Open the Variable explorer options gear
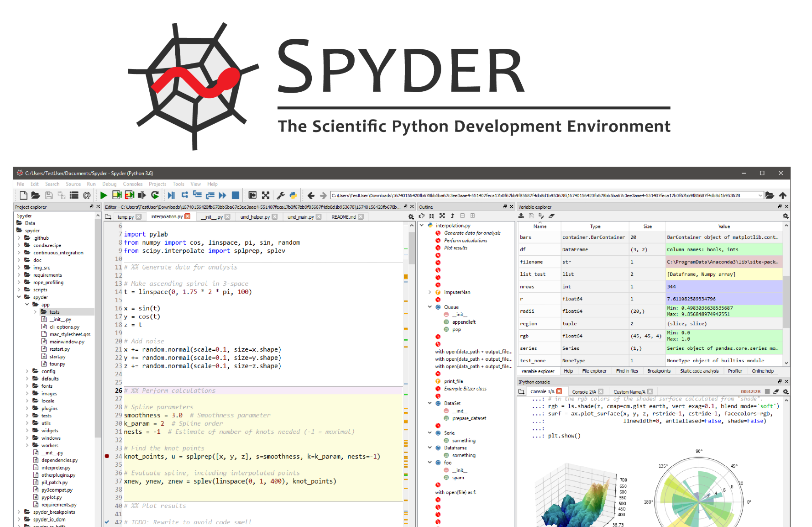The width and height of the screenshot is (812, 527). coord(786,216)
